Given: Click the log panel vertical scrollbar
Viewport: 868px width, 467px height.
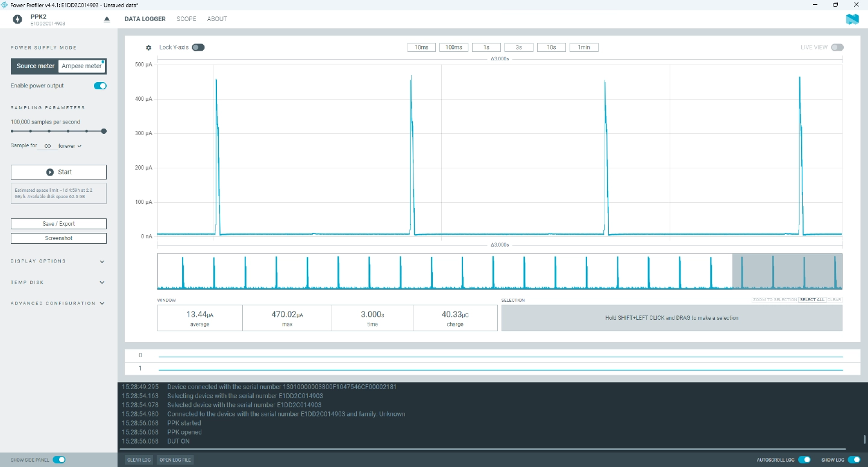Looking at the screenshot, I should 864,439.
